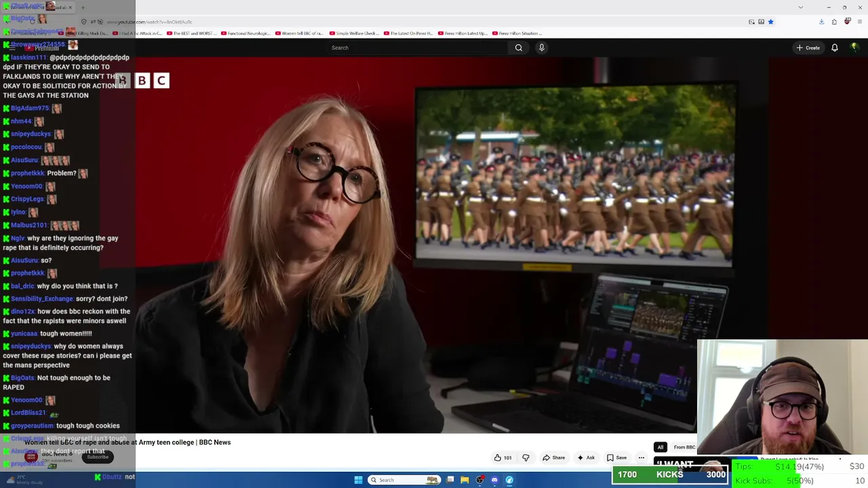The width and height of the screenshot is (868, 488).
Task: Open the Windows Start menu
Action: pyautogui.click(x=358, y=480)
